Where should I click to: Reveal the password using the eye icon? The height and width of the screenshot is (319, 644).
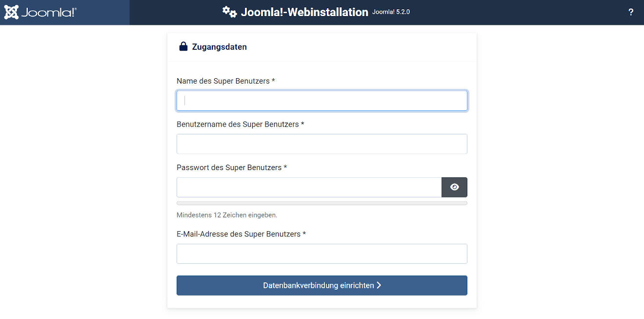(454, 187)
